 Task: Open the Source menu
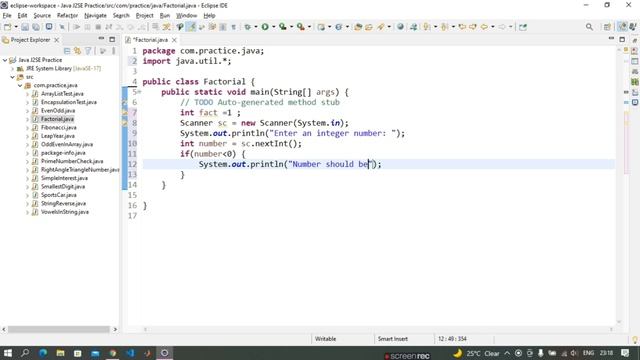pos(42,16)
